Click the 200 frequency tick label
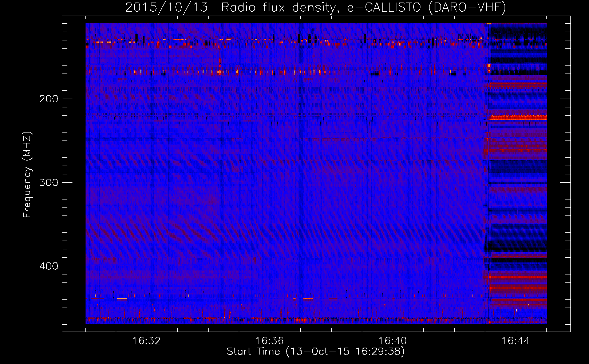The width and height of the screenshot is (589, 364). pyautogui.click(x=49, y=99)
